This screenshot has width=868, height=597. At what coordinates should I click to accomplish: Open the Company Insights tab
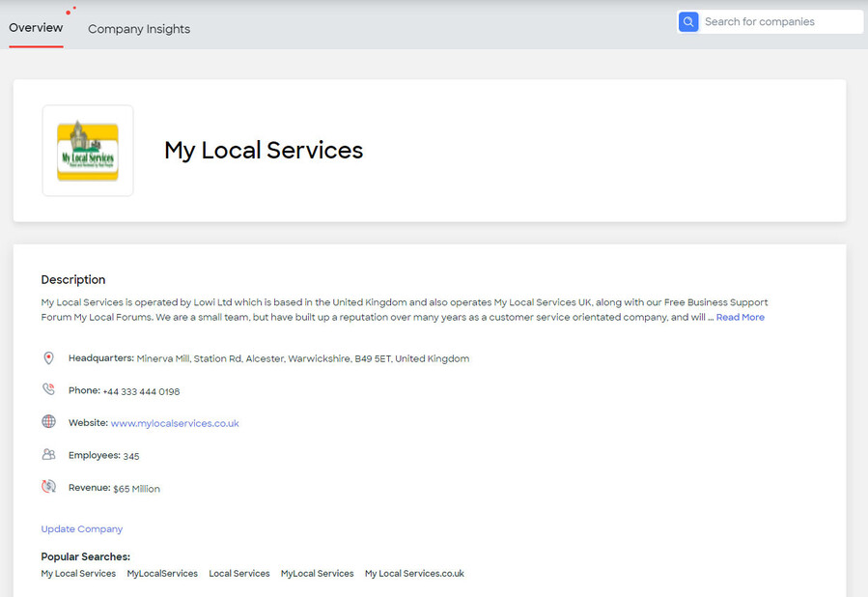139,29
